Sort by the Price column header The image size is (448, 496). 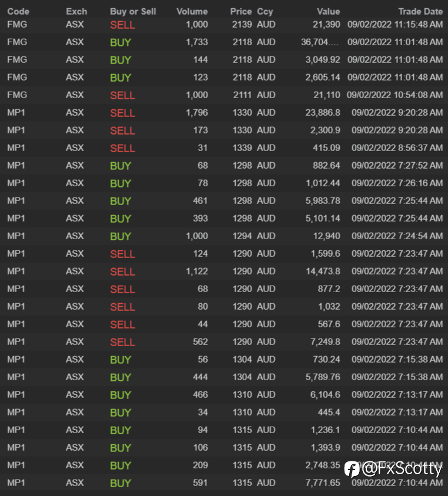tap(241, 11)
